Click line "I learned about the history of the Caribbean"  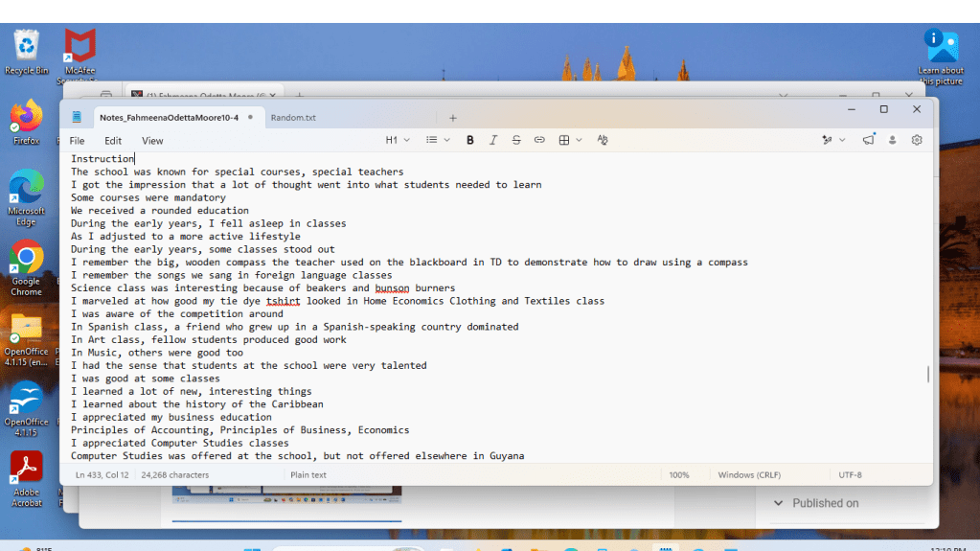(197, 404)
